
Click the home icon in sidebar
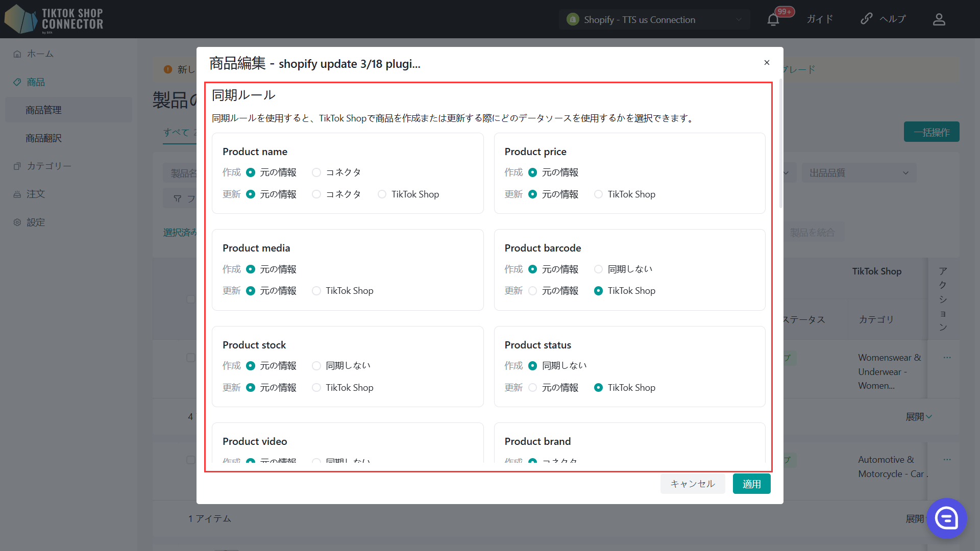[17, 54]
